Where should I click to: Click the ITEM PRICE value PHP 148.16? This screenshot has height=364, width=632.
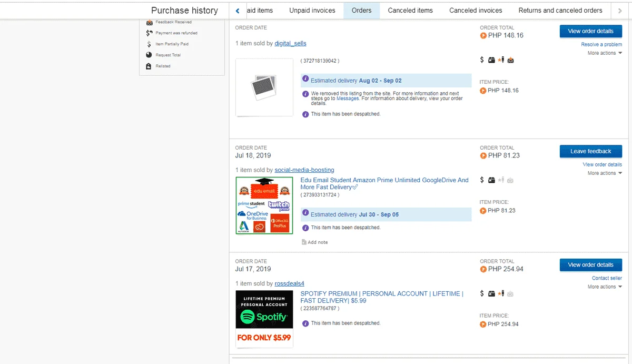[x=503, y=91]
